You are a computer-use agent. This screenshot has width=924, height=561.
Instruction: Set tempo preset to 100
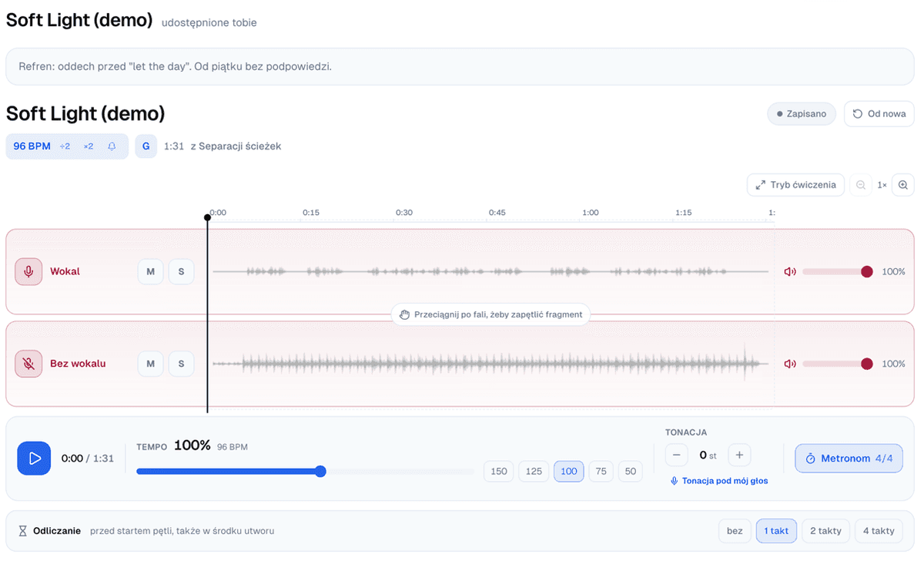569,472
